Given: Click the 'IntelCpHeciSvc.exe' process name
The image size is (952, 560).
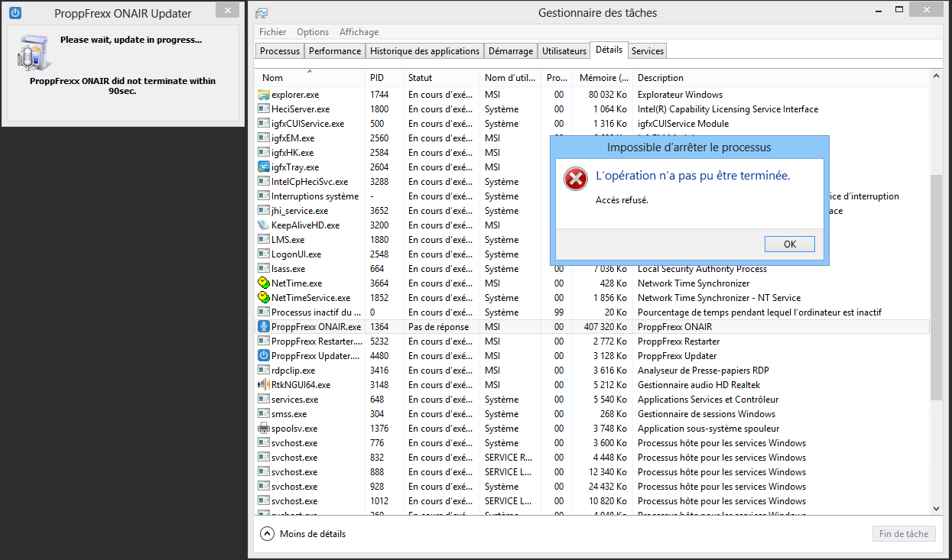Looking at the screenshot, I should 310,182.
